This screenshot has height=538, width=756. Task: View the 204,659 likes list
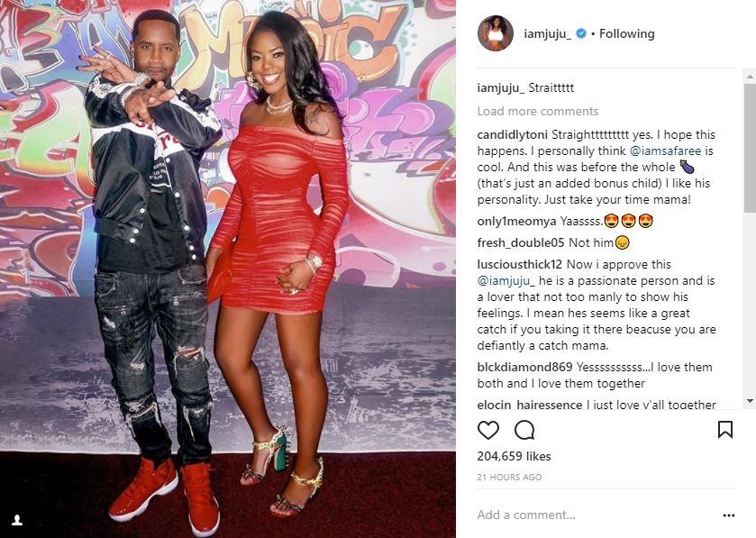514,456
